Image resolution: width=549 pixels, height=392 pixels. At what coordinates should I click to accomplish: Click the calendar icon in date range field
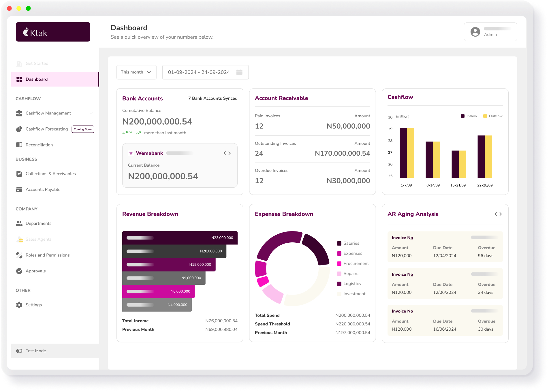point(239,72)
